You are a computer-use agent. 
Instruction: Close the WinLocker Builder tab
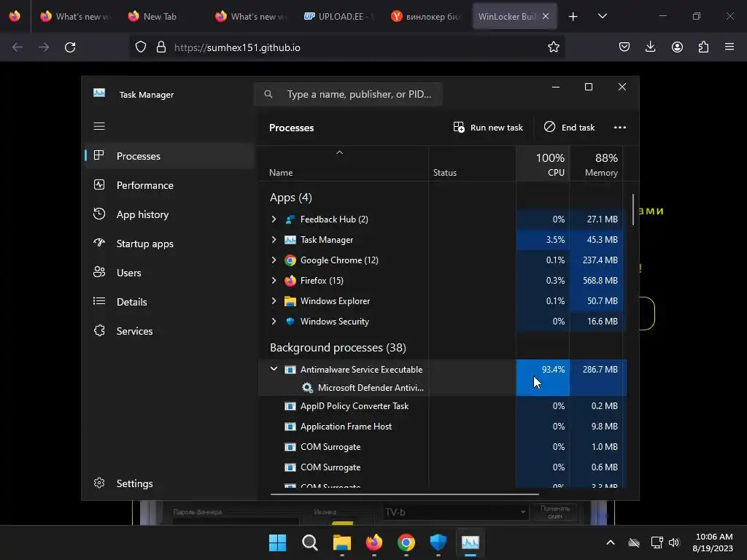[546, 16]
